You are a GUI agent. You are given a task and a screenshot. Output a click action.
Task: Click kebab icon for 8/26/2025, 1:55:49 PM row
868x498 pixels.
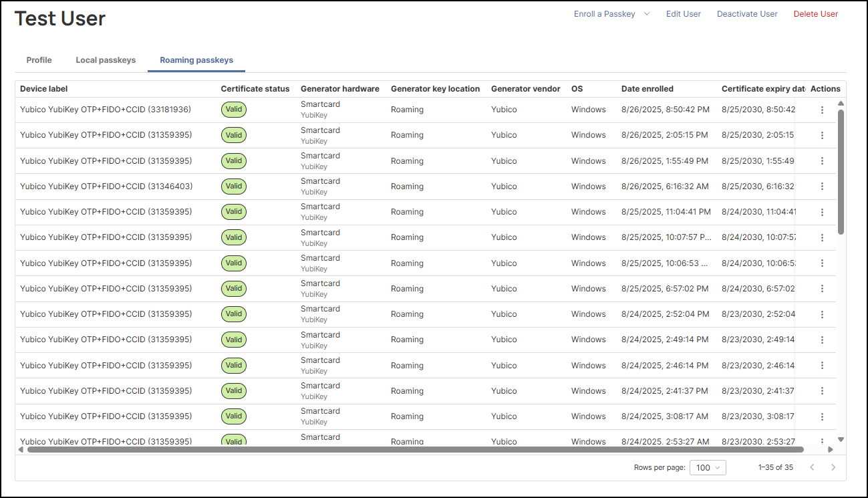point(822,161)
